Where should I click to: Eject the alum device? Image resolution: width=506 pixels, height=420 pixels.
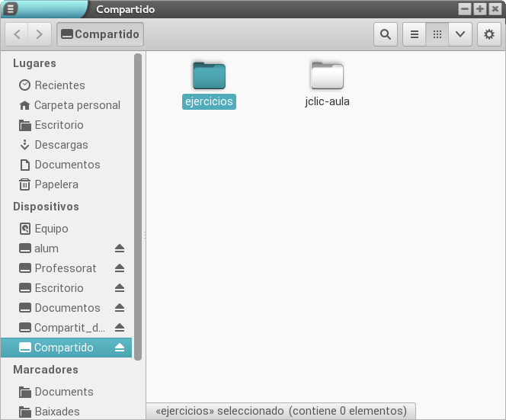coord(120,248)
